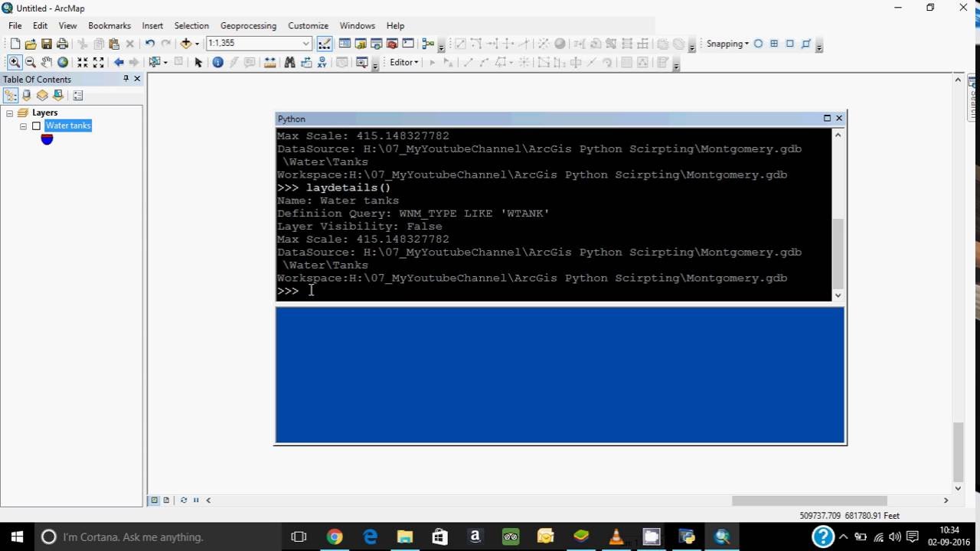This screenshot has height=551, width=980.
Task: Click the map horizontal scrollbar thumb
Action: [808, 500]
